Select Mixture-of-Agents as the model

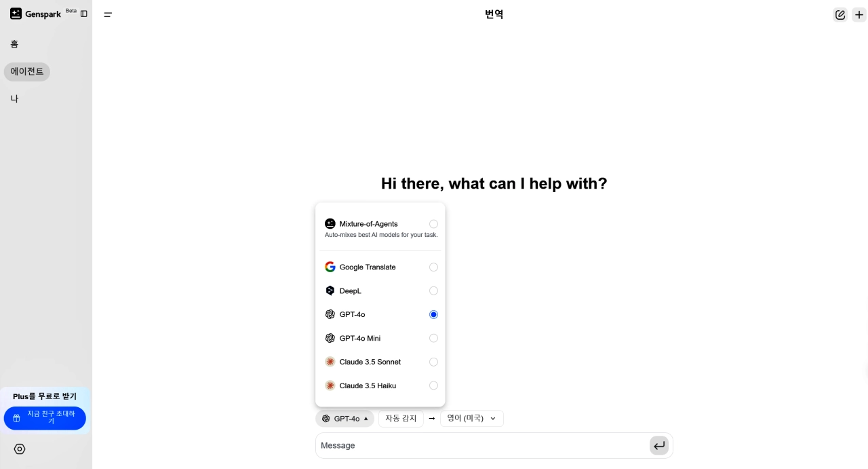tap(433, 224)
